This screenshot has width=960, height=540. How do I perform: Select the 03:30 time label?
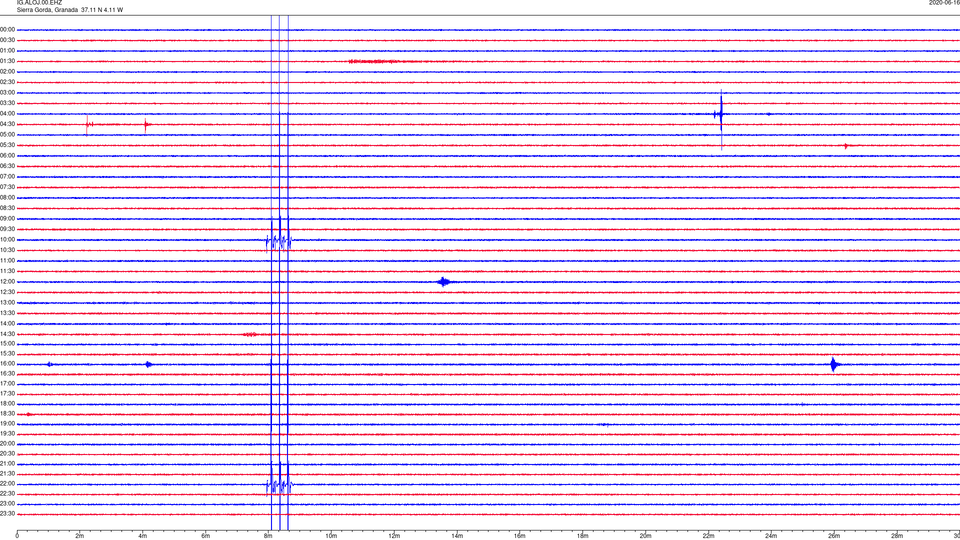tap(8, 103)
